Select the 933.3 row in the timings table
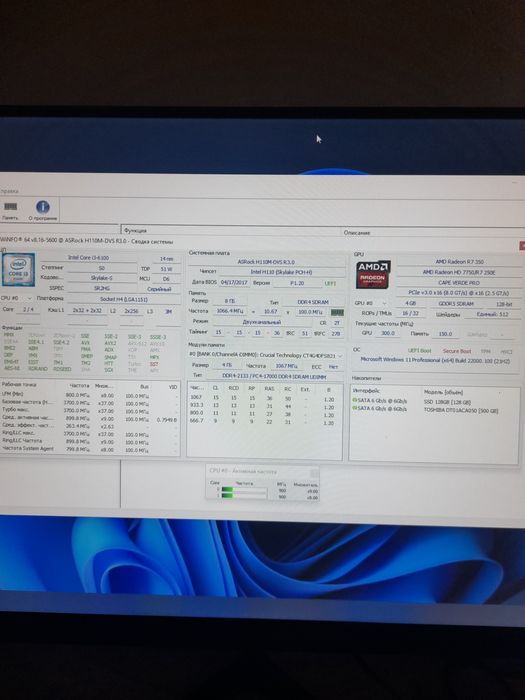Screen dimensions: 525x700 (264, 405)
